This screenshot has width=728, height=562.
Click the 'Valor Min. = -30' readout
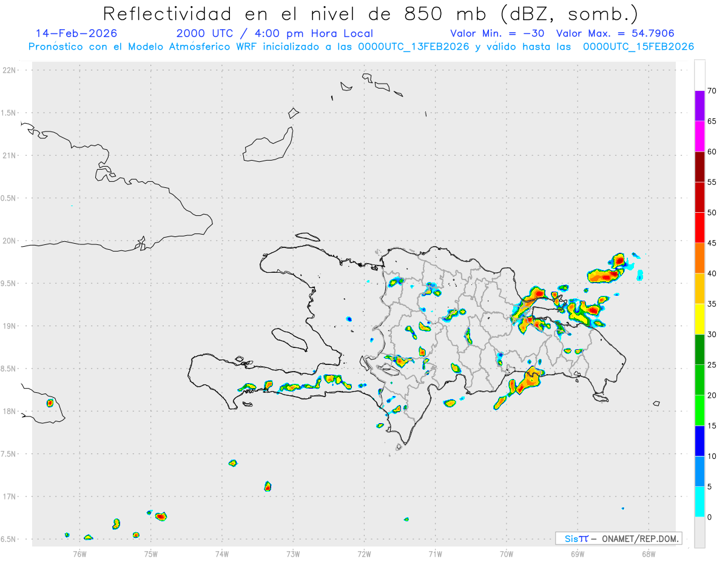pyautogui.click(x=497, y=33)
